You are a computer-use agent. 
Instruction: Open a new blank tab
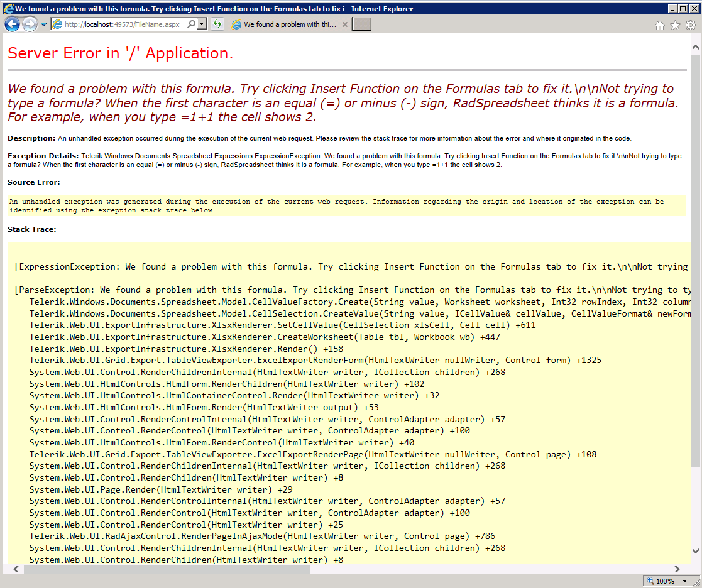point(362,24)
